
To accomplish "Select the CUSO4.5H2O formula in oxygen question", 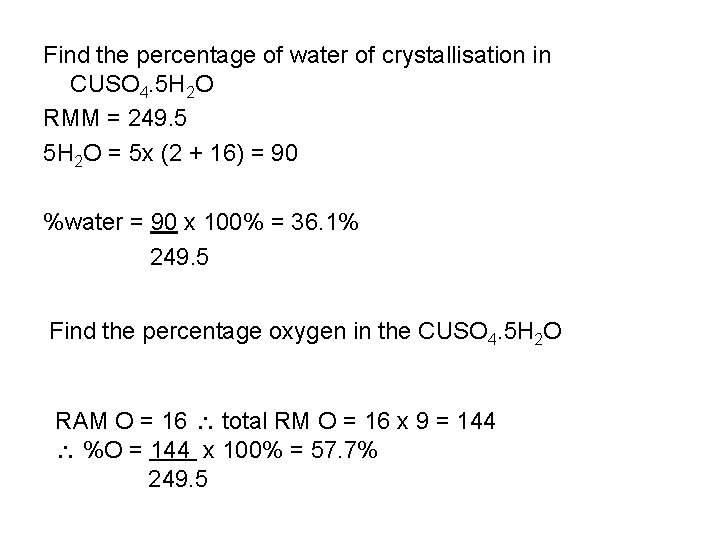I will tap(489, 332).
